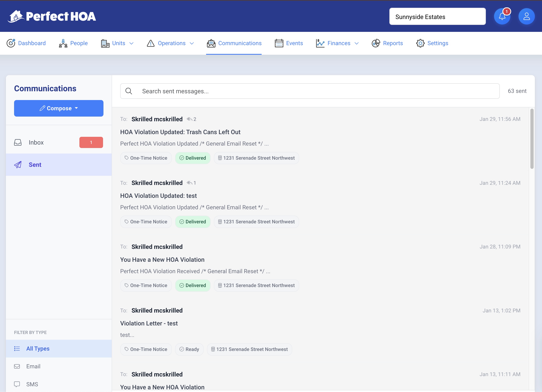
Task: Open the user profile icon
Action: click(x=526, y=17)
